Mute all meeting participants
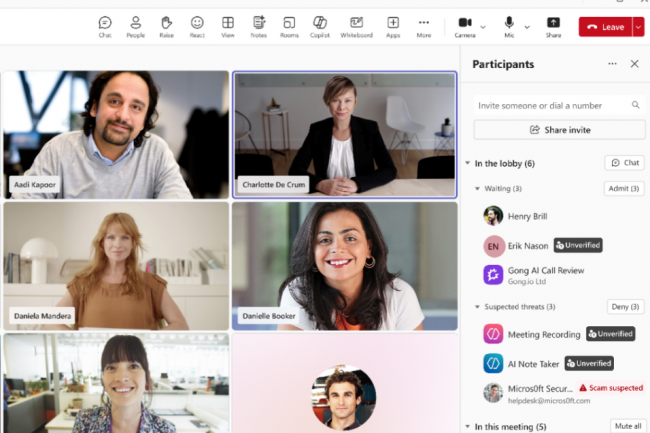This screenshot has width=650, height=433. pos(628,426)
